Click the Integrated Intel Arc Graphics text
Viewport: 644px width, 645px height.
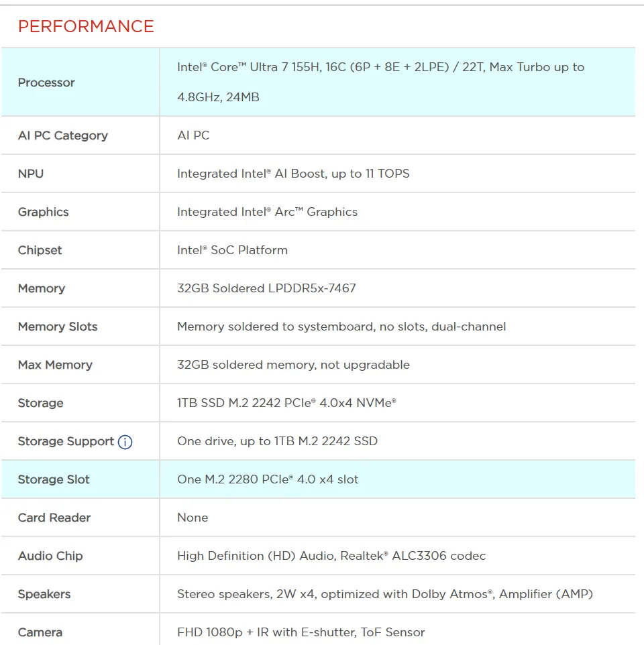[x=268, y=212]
